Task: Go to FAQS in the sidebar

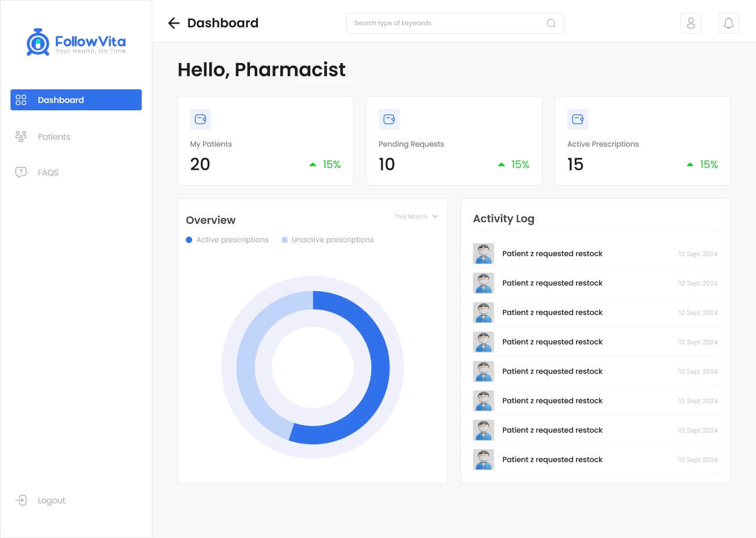Action: pos(48,172)
